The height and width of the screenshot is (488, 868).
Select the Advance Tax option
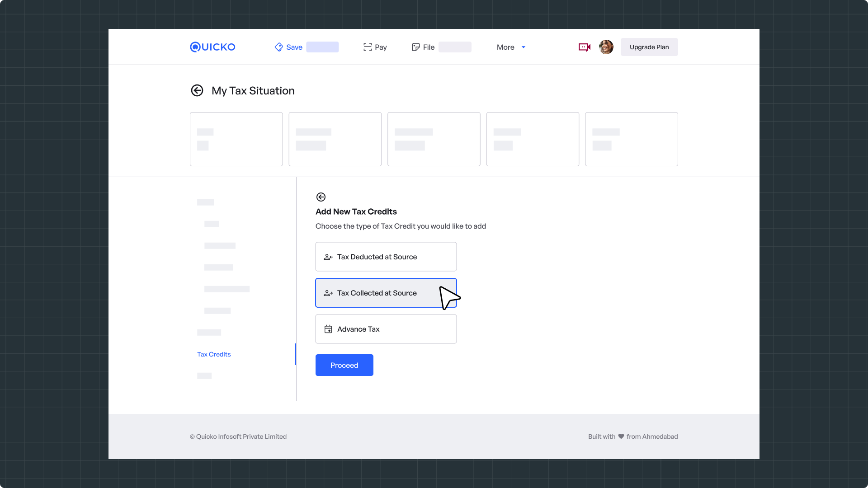point(386,329)
